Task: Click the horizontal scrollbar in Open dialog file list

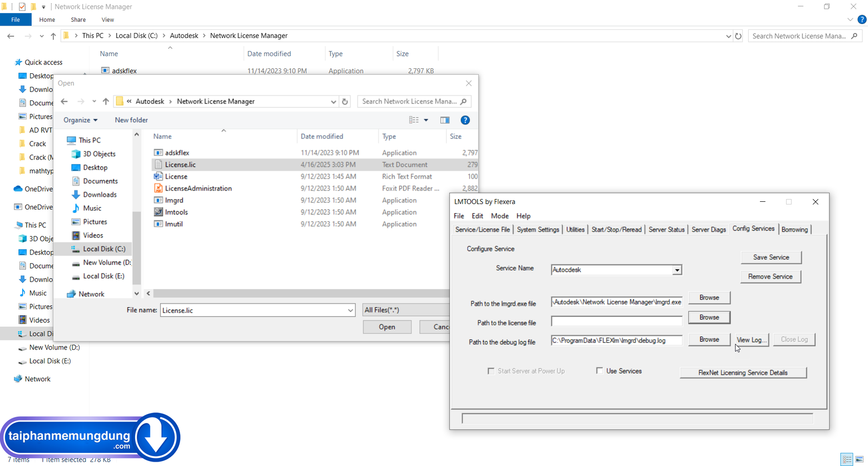Action: [x=302, y=293]
